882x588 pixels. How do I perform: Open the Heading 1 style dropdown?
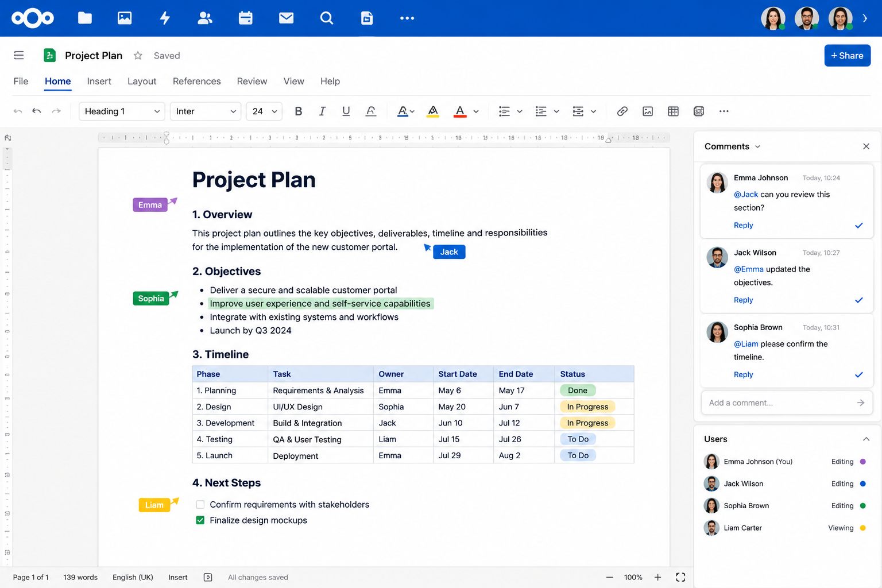click(122, 111)
